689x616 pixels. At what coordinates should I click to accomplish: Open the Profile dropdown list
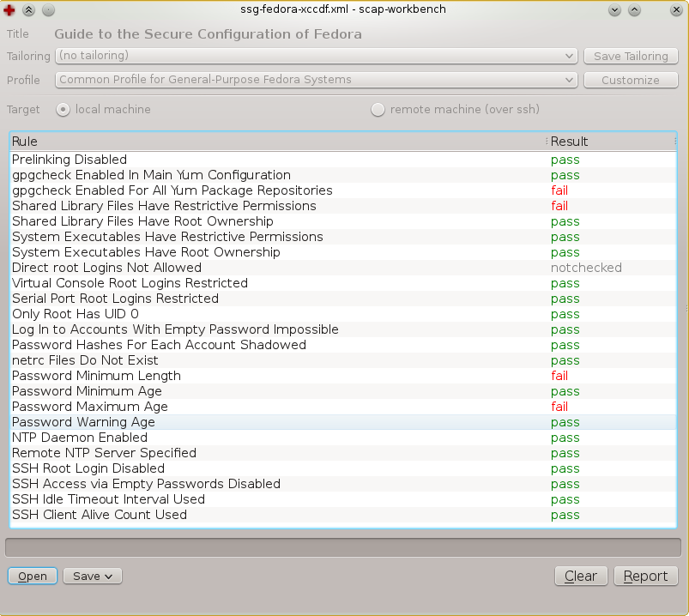pyautogui.click(x=316, y=80)
